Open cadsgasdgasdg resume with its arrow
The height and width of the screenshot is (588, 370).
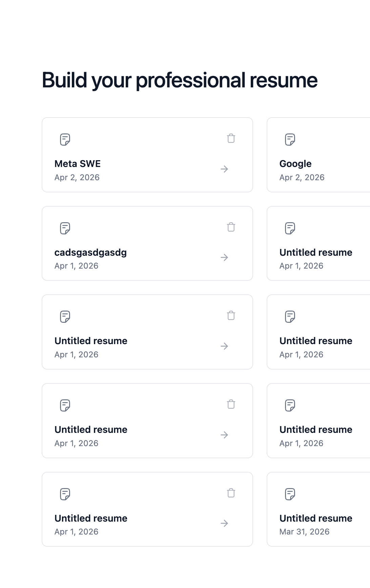pos(224,258)
